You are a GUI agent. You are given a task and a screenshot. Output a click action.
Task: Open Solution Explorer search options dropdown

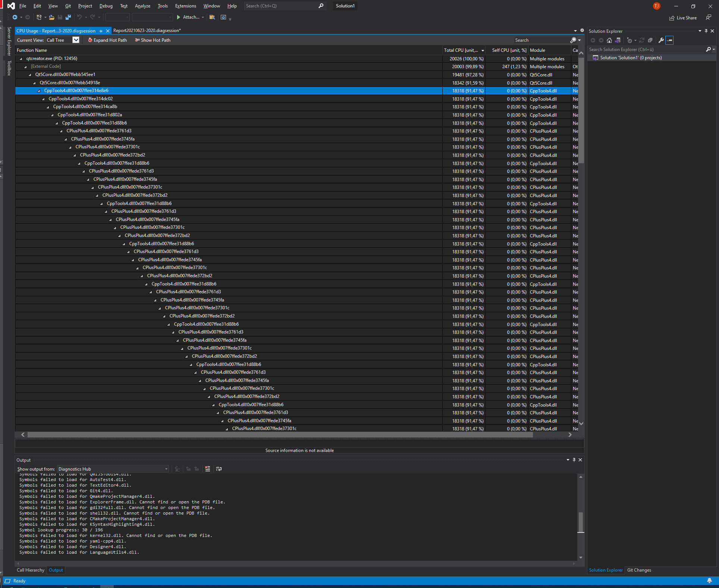tap(714, 49)
